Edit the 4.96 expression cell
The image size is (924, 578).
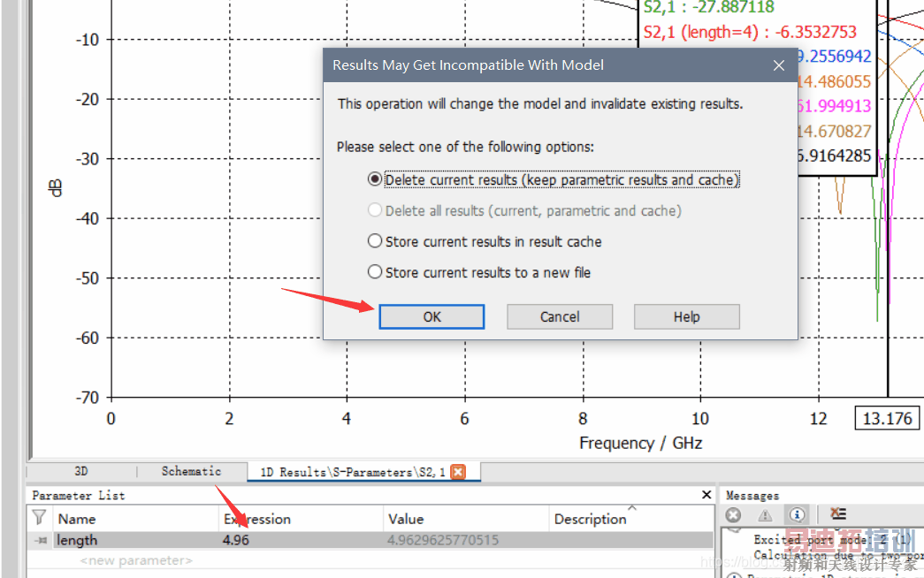(301, 540)
